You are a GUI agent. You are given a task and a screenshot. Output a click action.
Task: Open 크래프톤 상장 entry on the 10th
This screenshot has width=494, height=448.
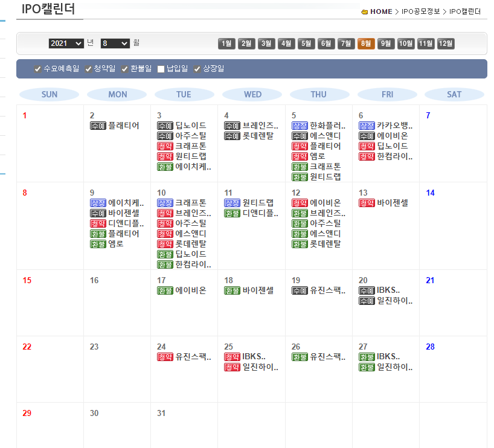(191, 203)
